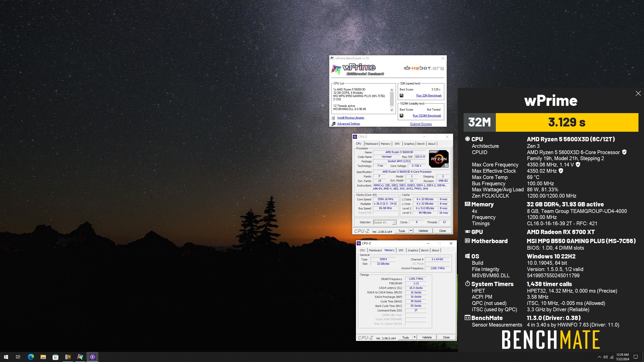Open Task View from the taskbar
Viewport: 644px width, 362px height.
(18, 357)
